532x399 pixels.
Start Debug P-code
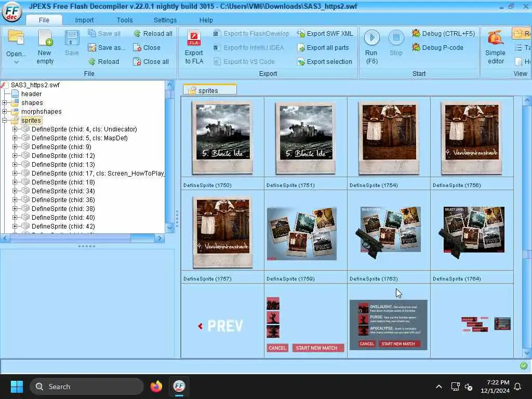tap(437, 47)
